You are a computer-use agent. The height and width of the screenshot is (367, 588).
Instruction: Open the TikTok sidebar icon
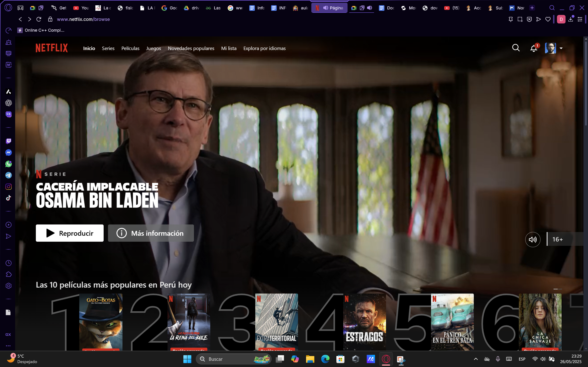(9, 198)
